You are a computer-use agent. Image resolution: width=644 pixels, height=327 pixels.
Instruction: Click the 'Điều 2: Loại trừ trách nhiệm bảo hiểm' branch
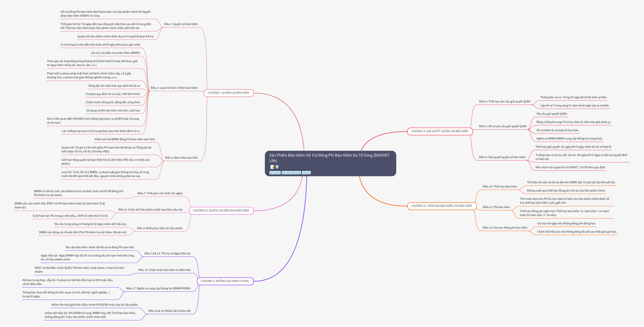click(x=174, y=88)
